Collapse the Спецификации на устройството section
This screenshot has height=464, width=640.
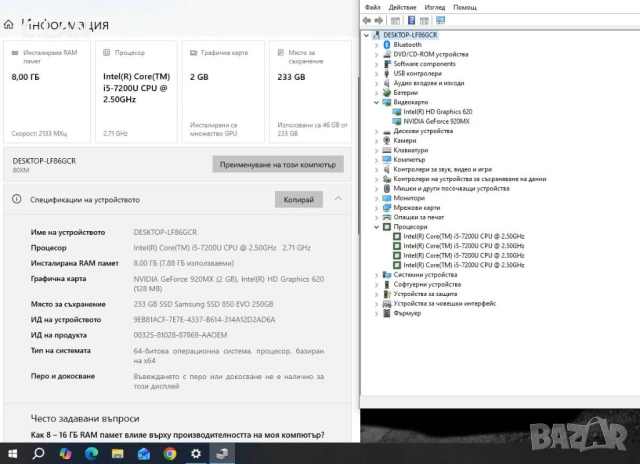[x=338, y=199]
